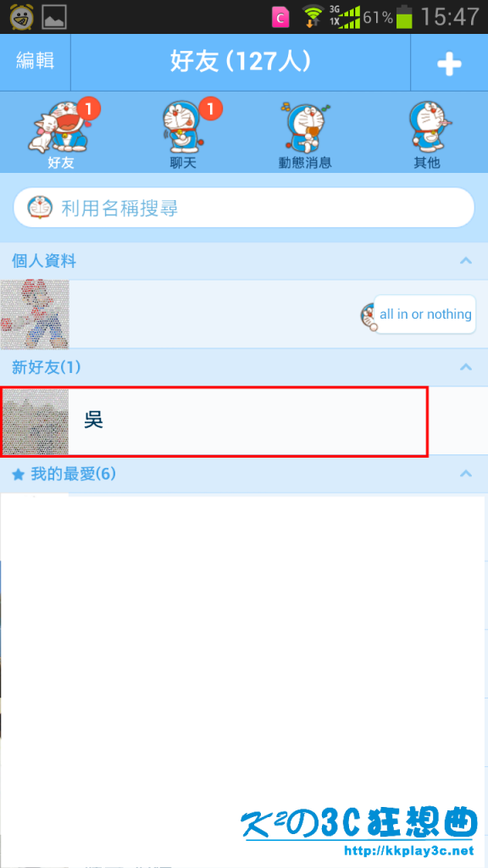The height and width of the screenshot is (868, 488).
Task: Tap the plus icon to add friends
Action: [449, 64]
